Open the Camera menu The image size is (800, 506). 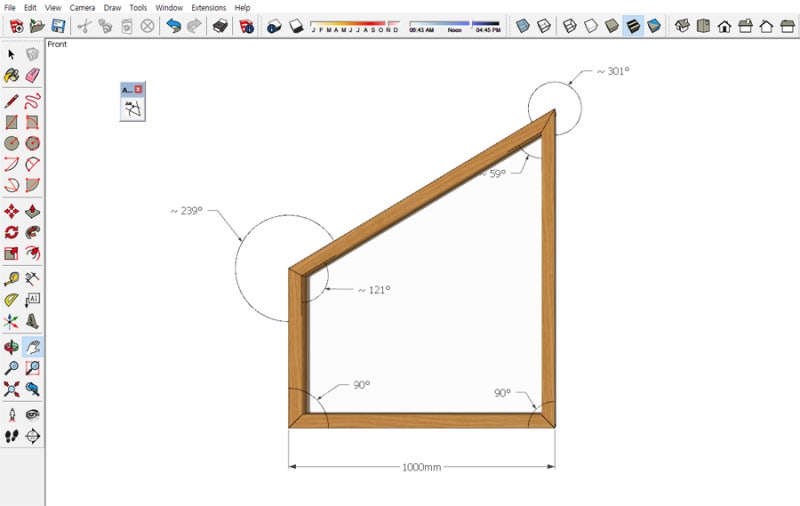point(82,8)
